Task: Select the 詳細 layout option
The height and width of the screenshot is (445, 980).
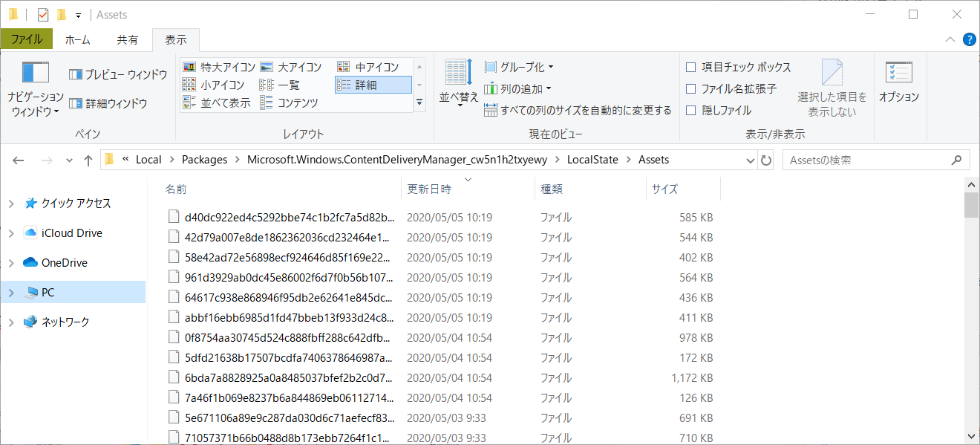Action: 373,85
